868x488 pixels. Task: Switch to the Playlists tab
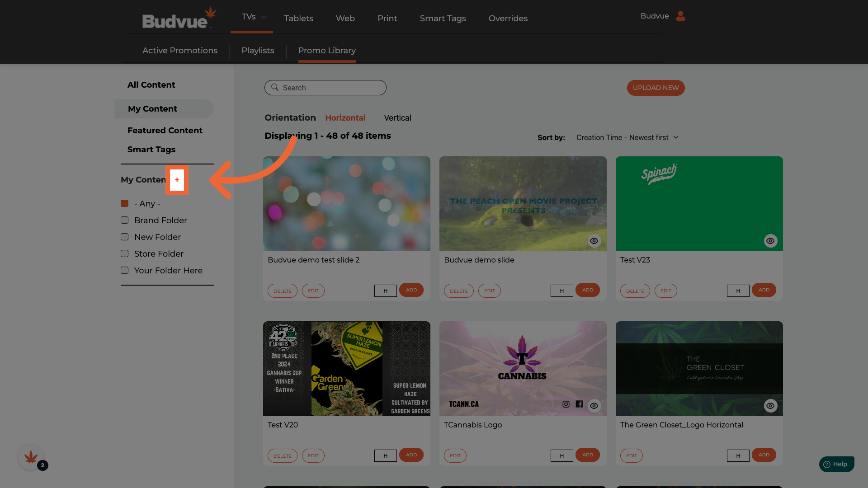click(x=258, y=51)
